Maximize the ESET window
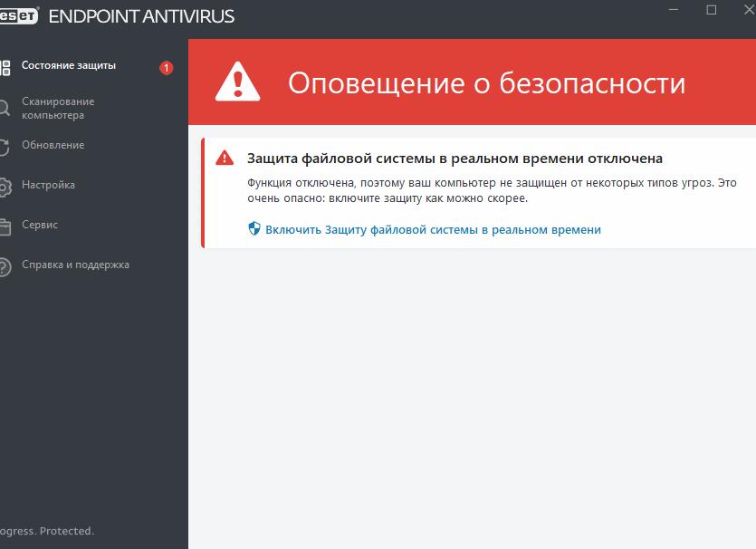The height and width of the screenshot is (549, 756). (711, 10)
